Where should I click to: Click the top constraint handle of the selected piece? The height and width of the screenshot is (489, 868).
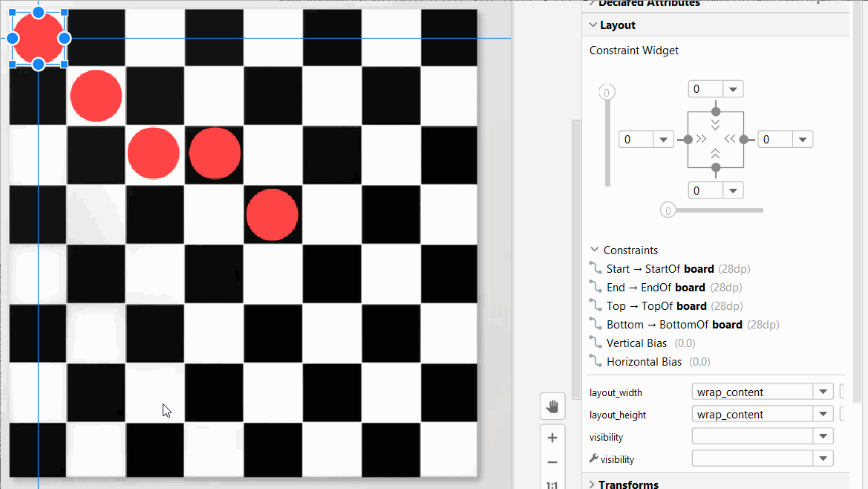coord(38,12)
